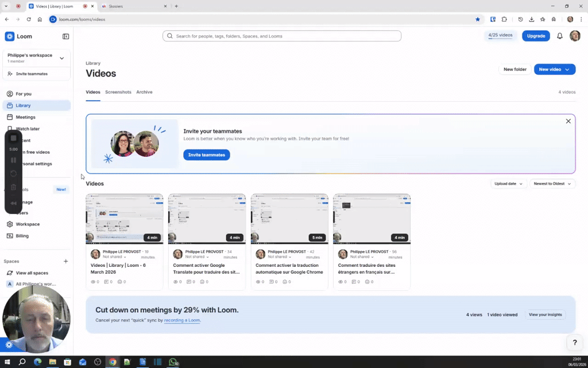Open Chrome extensions puzzle icon
This screenshot has height=368, width=588.
click(x=504, y=19)
